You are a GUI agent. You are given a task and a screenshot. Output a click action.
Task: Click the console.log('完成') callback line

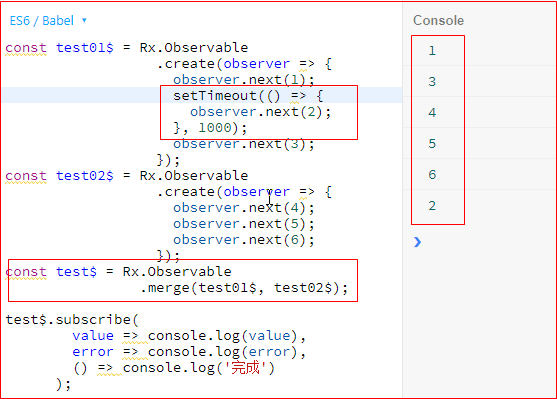tap(174, 368)
